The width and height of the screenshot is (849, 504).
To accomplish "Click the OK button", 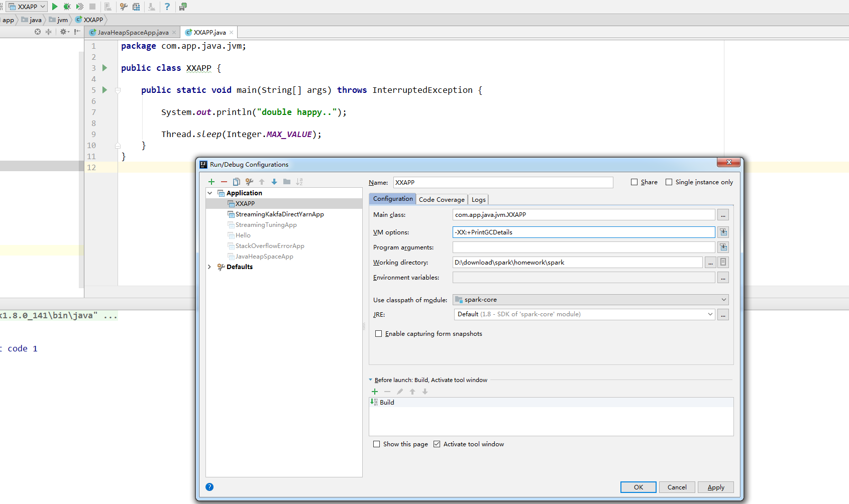I will point(639,487).
